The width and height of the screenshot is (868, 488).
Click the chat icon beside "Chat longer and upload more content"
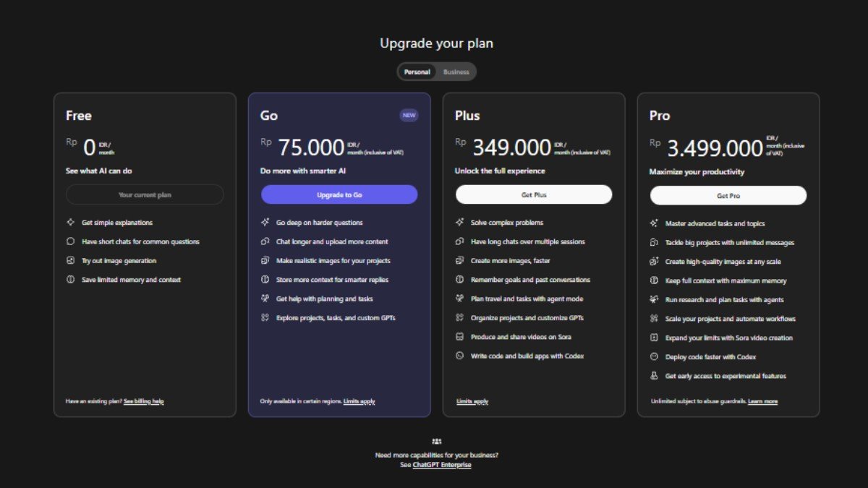coord(265,241)
